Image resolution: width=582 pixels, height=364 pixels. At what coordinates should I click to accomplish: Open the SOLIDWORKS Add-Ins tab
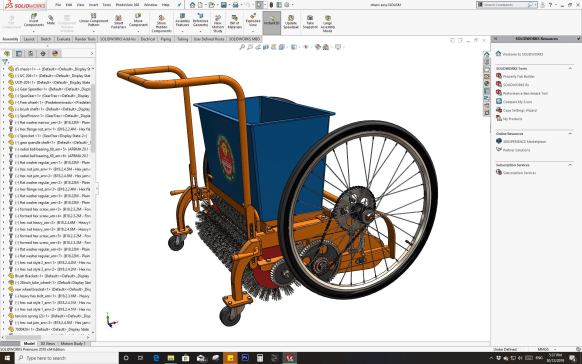[118, 39]
